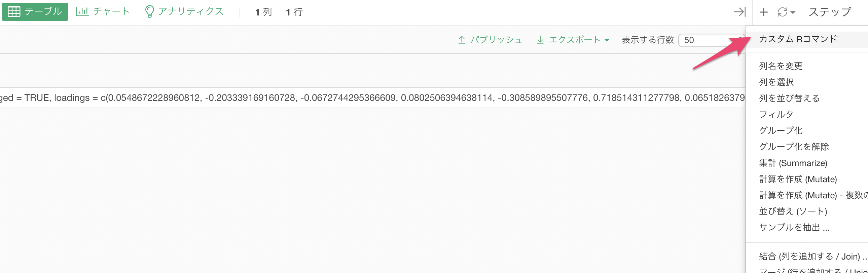Click the collapse panel arrow icon

point(739,12)
